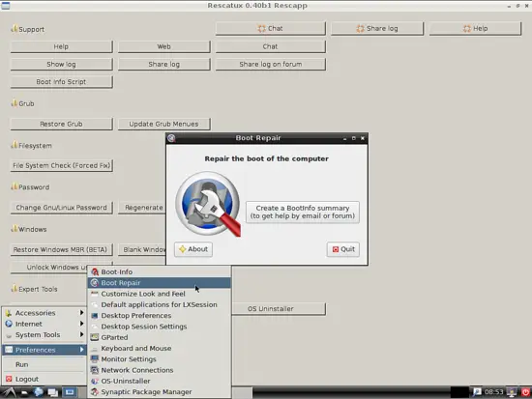Click the Rescapp window menu icon
532x399 pixels.
(6, 6)
